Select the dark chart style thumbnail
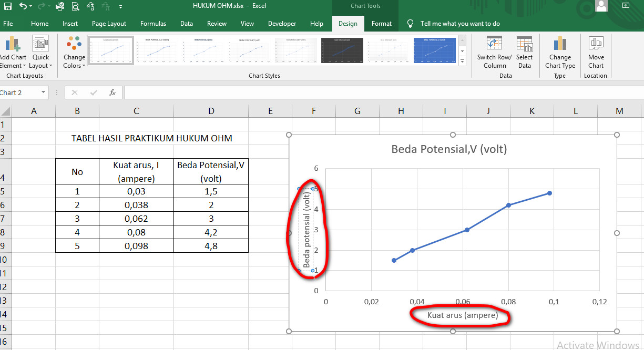Viewport: 644px width, 350px height. tap(342, 50)
